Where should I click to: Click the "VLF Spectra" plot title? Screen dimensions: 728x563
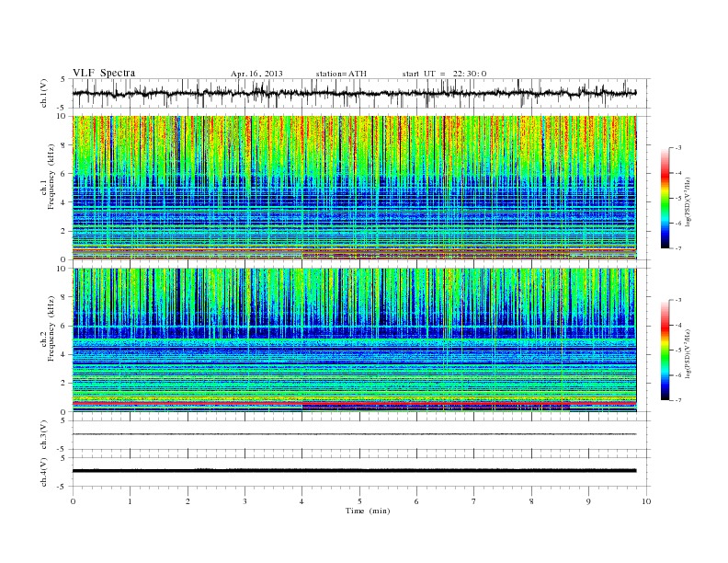[104, 73]
